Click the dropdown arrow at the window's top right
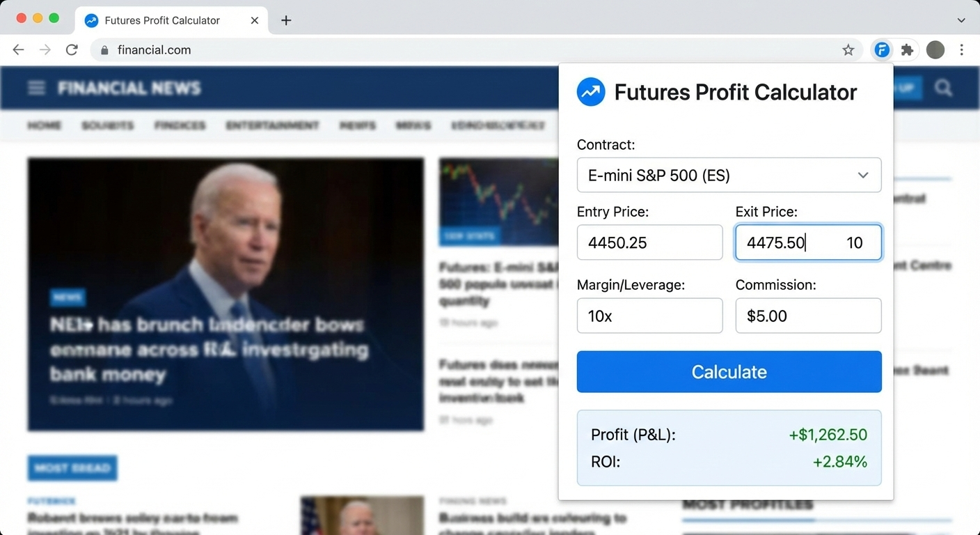Viewport: 980px width, 535px height. pyautogui.click(x=961, y=20)
